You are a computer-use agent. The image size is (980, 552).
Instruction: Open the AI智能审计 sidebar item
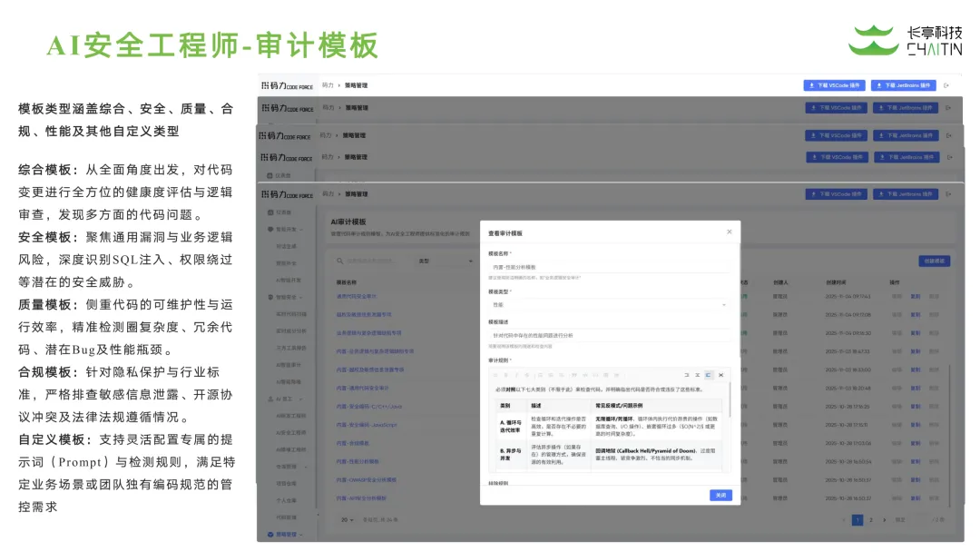pyautogui.click(x=289, y=365)
